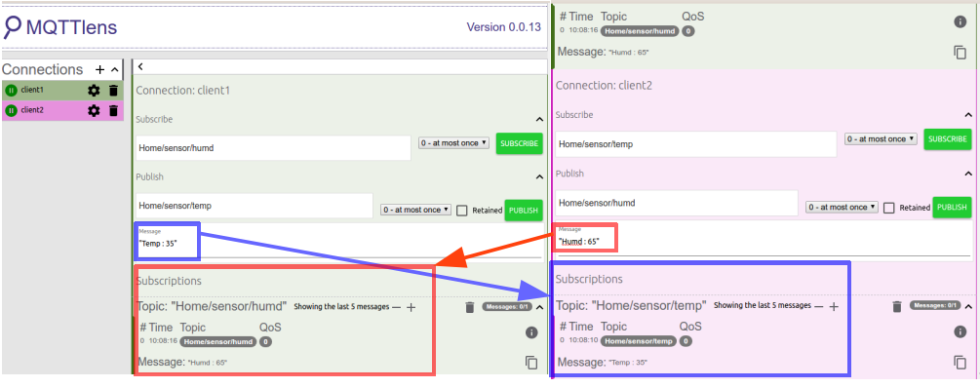Delete client2 connection with trash icon

tap(113, 110)
